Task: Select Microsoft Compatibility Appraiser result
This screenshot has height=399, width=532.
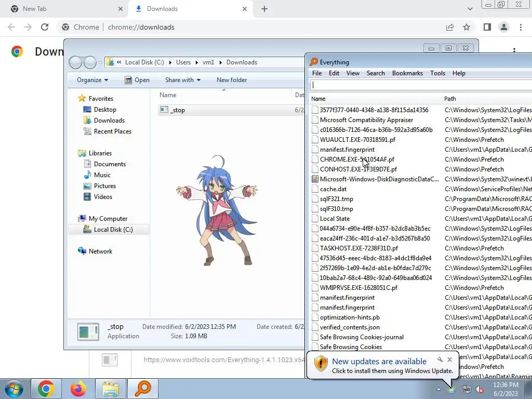Action: click(x=366, y=120)
